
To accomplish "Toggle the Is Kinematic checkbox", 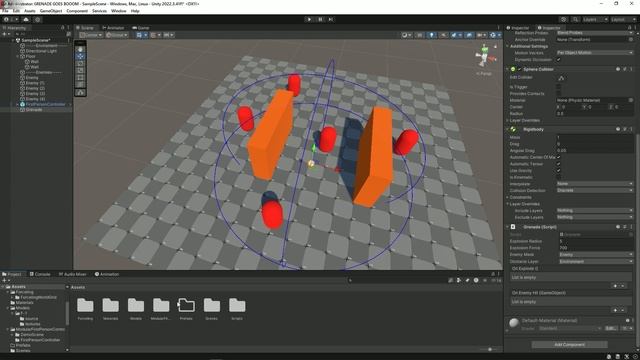I will [x=559, y=177].
